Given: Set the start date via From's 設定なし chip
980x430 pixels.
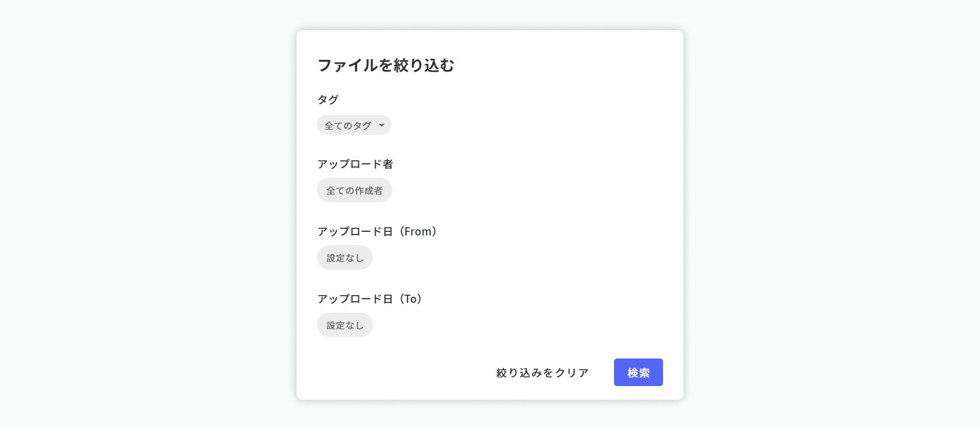Looking at the screenshot, I should (x=345, y=258).
